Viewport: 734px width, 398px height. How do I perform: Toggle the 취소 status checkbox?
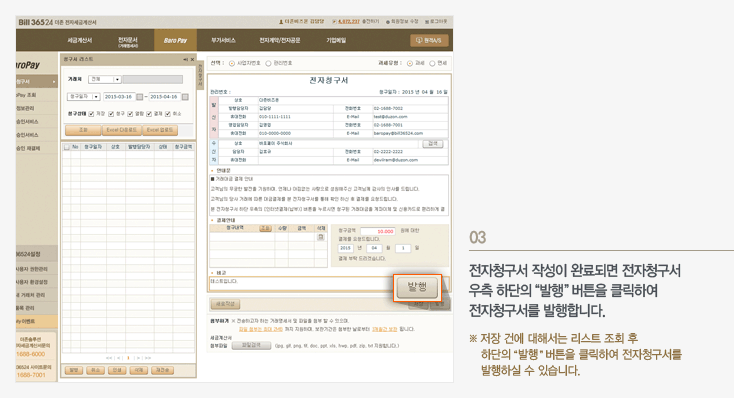pos(168,114)
